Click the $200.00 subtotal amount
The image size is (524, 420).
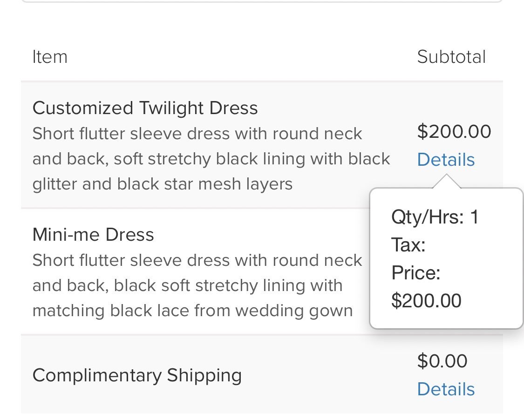coord(454,131)
